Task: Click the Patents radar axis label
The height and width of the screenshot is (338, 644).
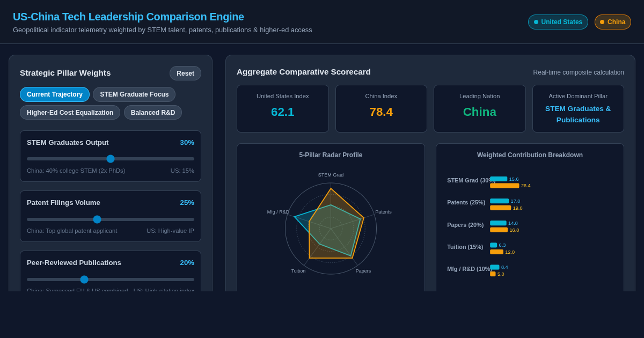Action: tap(383, 212)
